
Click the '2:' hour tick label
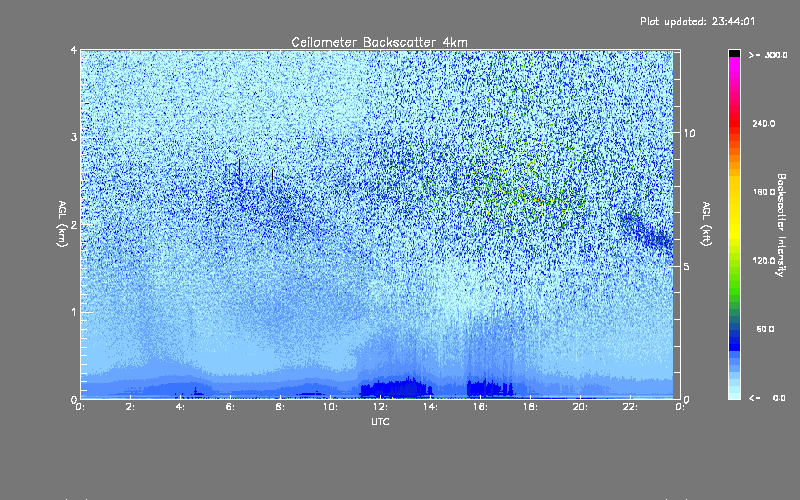(131, 407)
